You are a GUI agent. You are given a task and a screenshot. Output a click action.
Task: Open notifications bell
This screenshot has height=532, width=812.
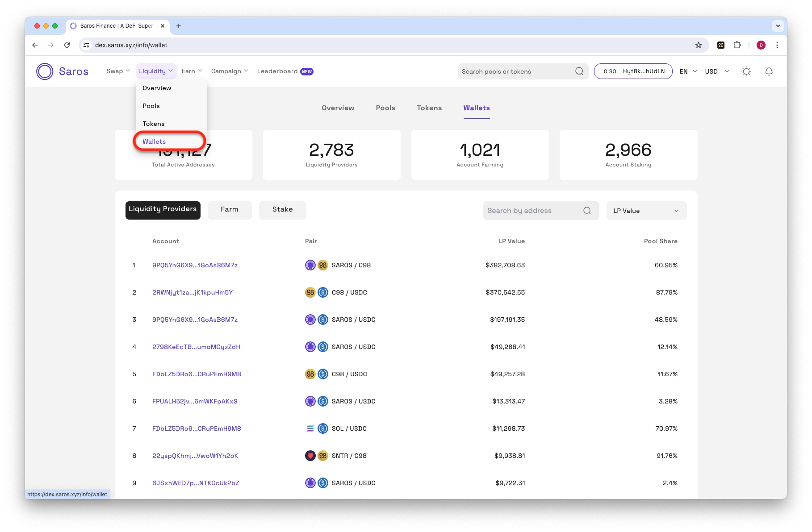(x=769, y=71)
